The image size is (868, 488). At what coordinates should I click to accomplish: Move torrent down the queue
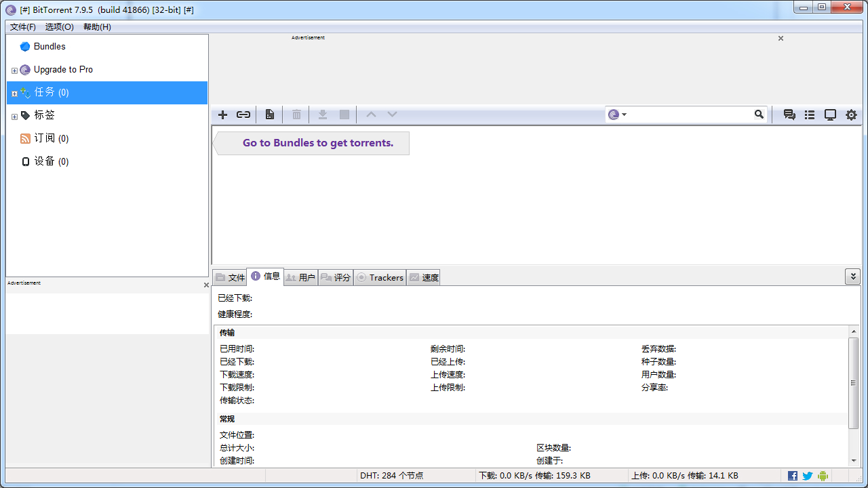[392, 115]
